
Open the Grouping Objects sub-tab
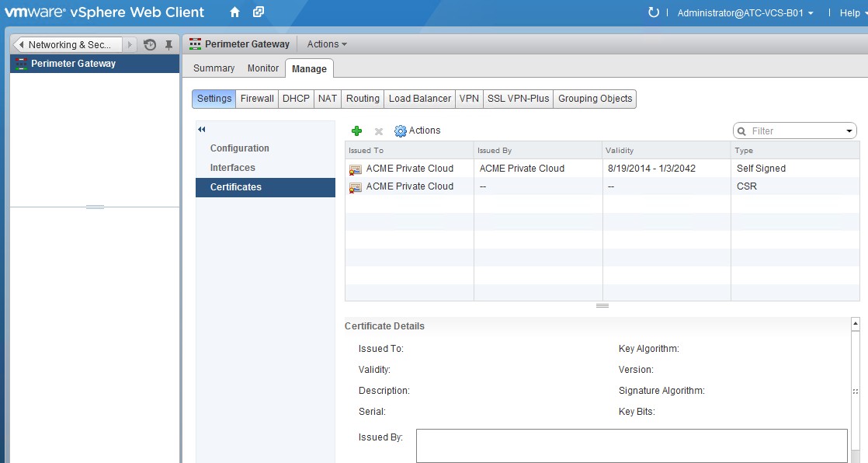[595, 99]
